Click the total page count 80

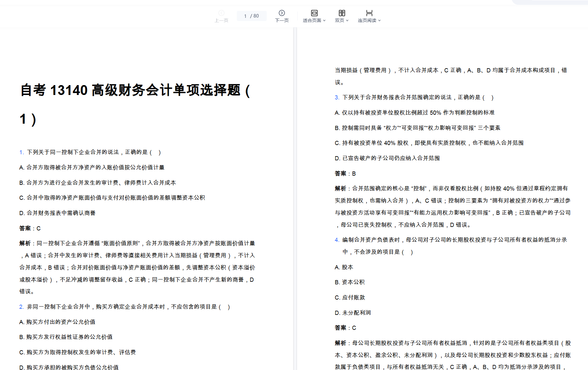(x=256, y=16)
